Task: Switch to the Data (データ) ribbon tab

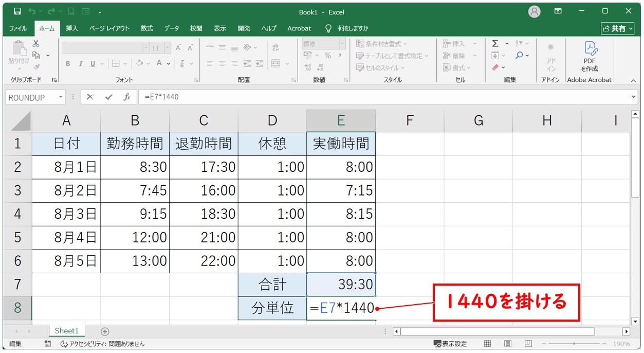Action: click(x=172, y=28)
